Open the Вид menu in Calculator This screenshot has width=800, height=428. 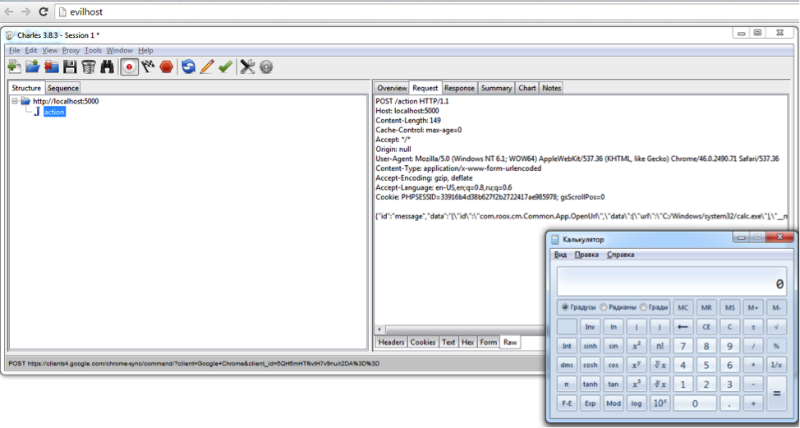click(560, 254)
